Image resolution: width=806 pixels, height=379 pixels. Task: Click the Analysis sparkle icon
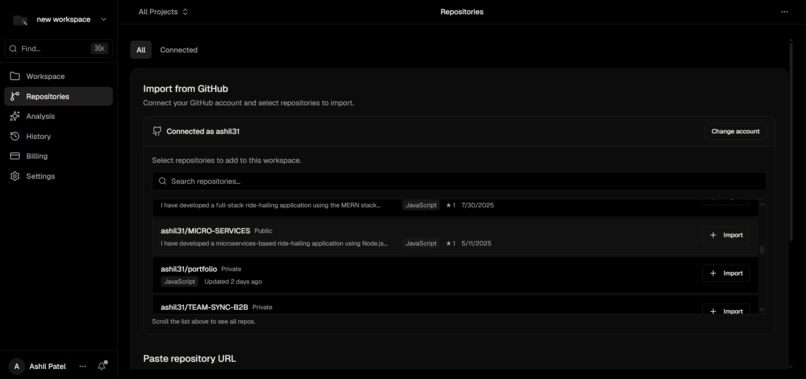click(x=15, y=116)
